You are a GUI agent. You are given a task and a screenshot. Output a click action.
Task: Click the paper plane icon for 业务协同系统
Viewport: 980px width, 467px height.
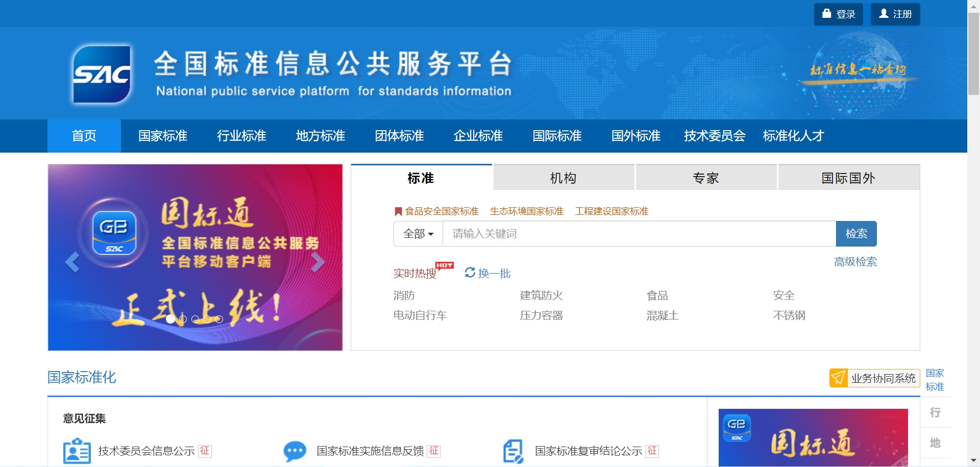[x=839, y=378]
